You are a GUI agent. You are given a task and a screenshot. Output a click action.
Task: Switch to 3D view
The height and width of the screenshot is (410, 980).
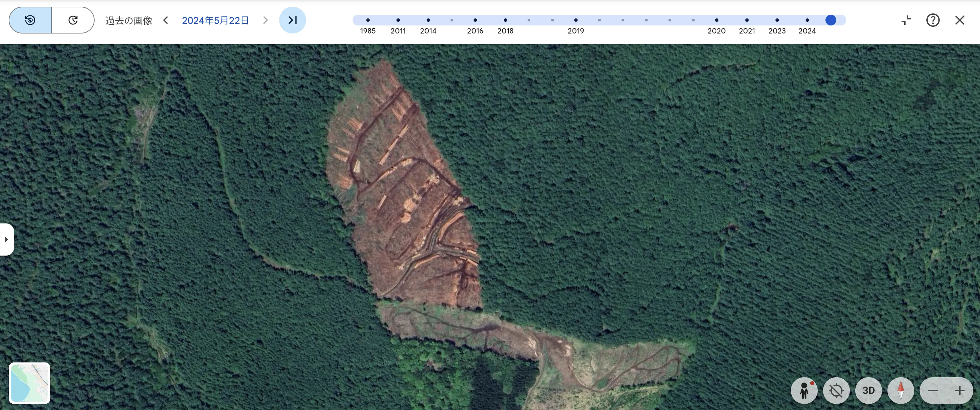point(869,390)
